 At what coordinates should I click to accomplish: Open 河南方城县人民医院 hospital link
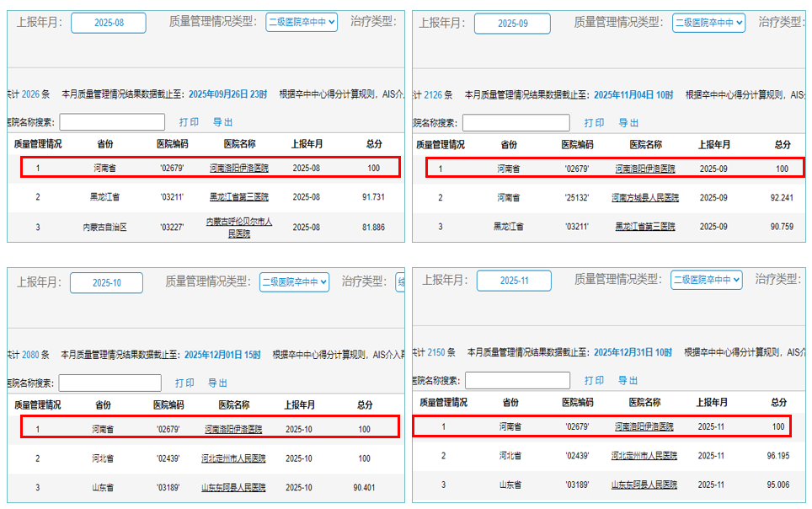click(x=646, y=197)
